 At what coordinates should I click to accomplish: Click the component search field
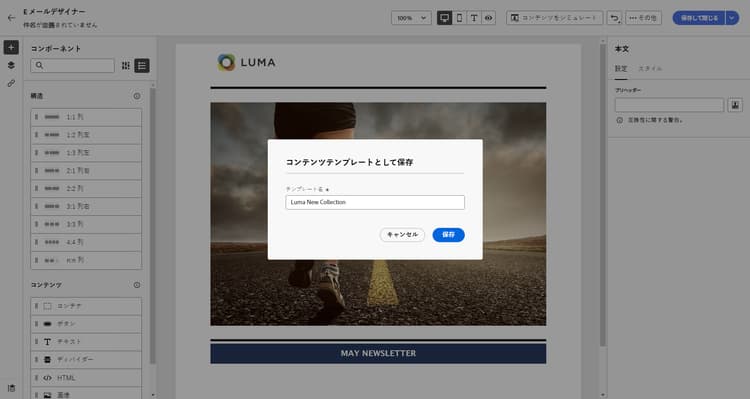point(73,66)
